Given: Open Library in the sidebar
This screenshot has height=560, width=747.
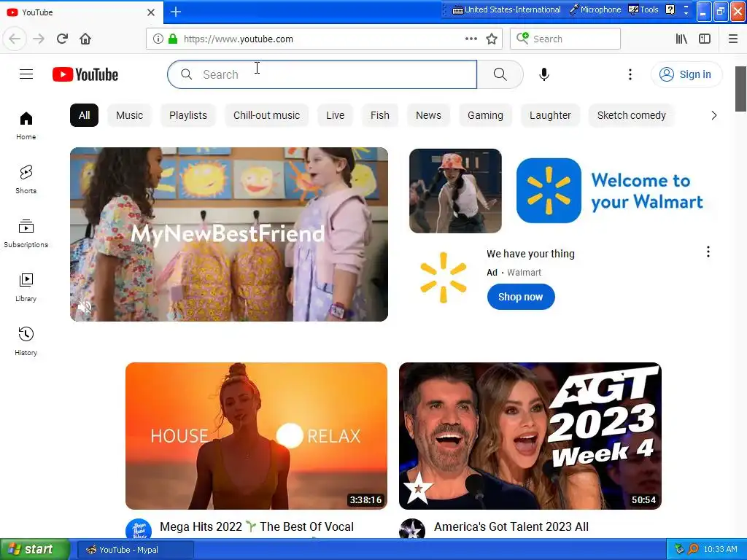Looking at the screenshot, I should (26, 287).
